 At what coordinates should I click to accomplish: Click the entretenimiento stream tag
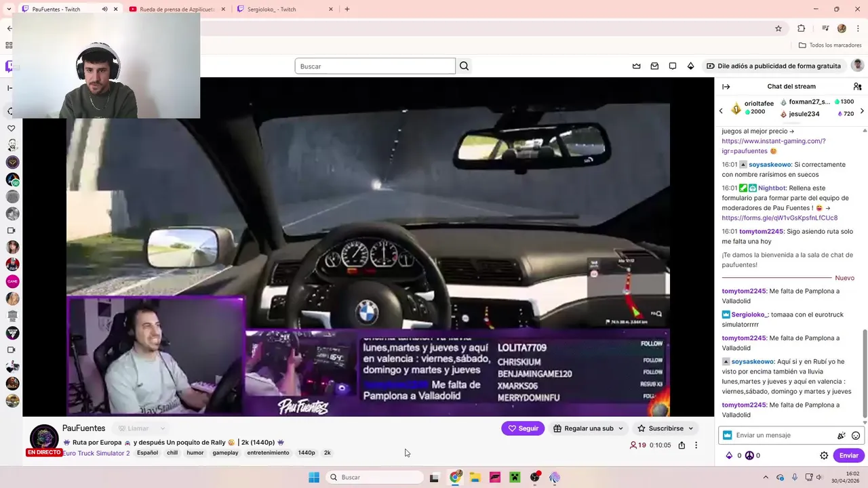(x=268, y=453)
